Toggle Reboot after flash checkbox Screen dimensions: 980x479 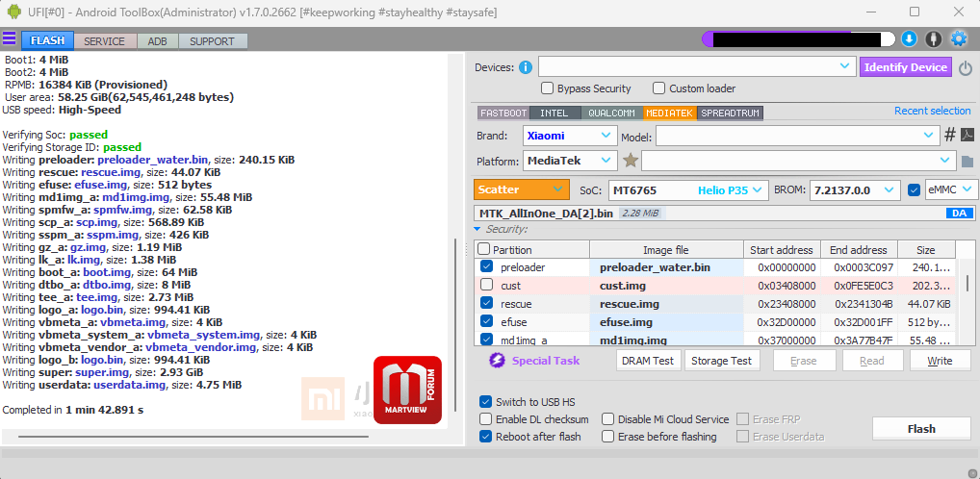[x=485, y=437]
